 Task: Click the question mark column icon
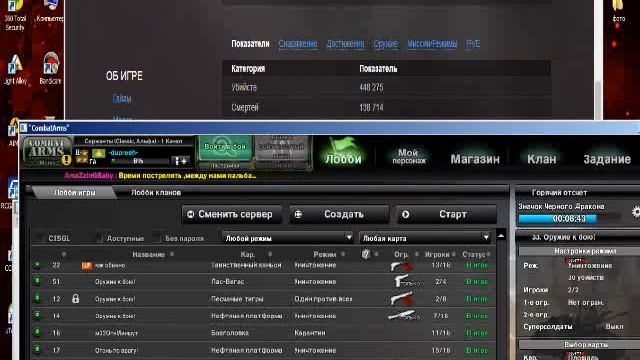pyautogui.click(x=366, y=254)
